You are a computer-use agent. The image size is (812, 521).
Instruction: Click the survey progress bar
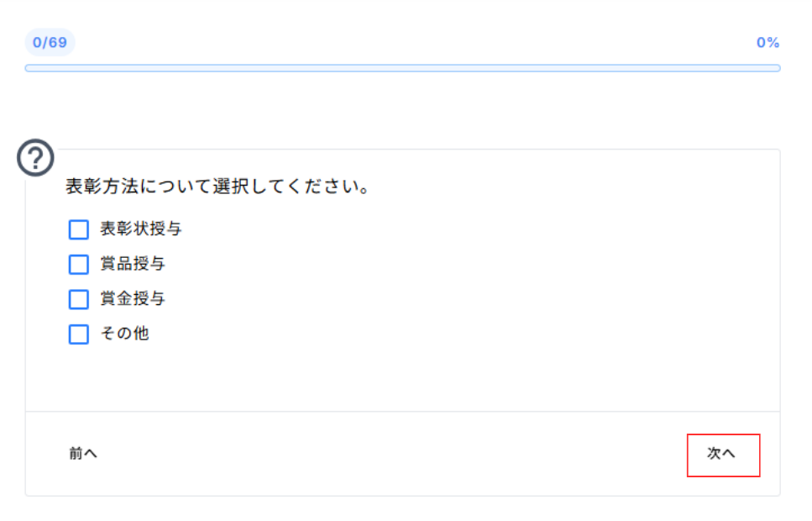[x=402, y=68]
